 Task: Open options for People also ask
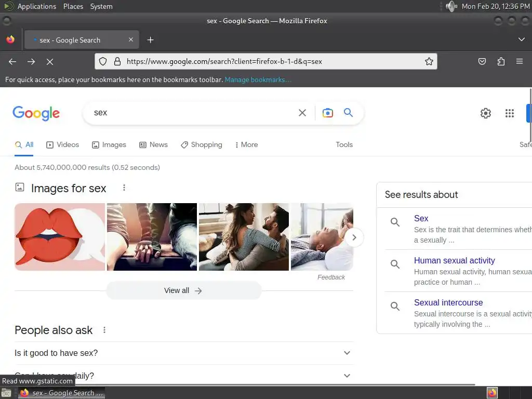pyautogui.click(x=104, y=330)
